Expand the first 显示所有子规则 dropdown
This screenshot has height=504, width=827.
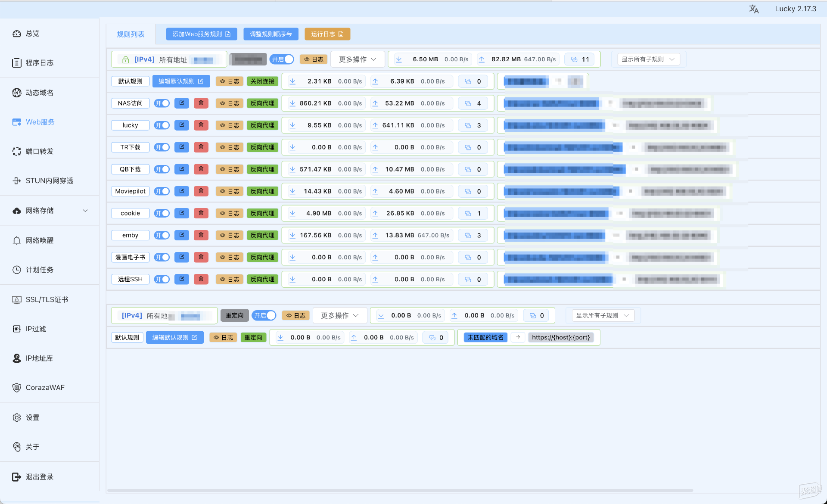point(648,59)
